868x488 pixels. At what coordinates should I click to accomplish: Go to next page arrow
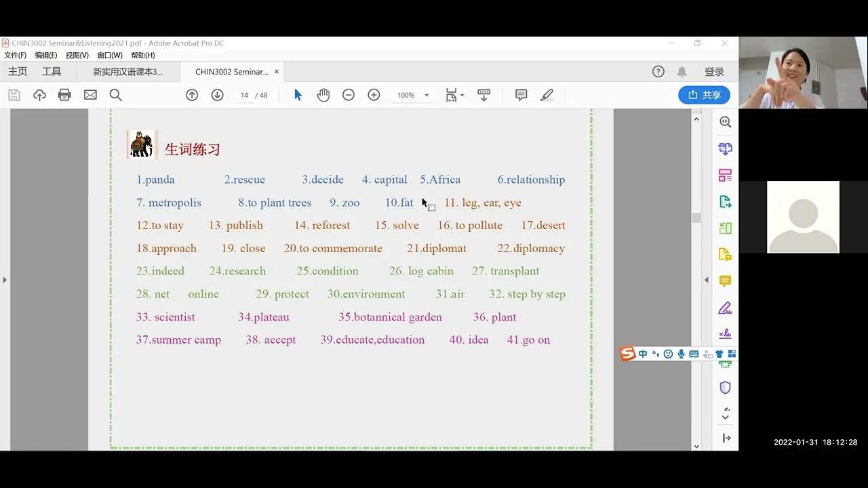[x=217, y=95]
